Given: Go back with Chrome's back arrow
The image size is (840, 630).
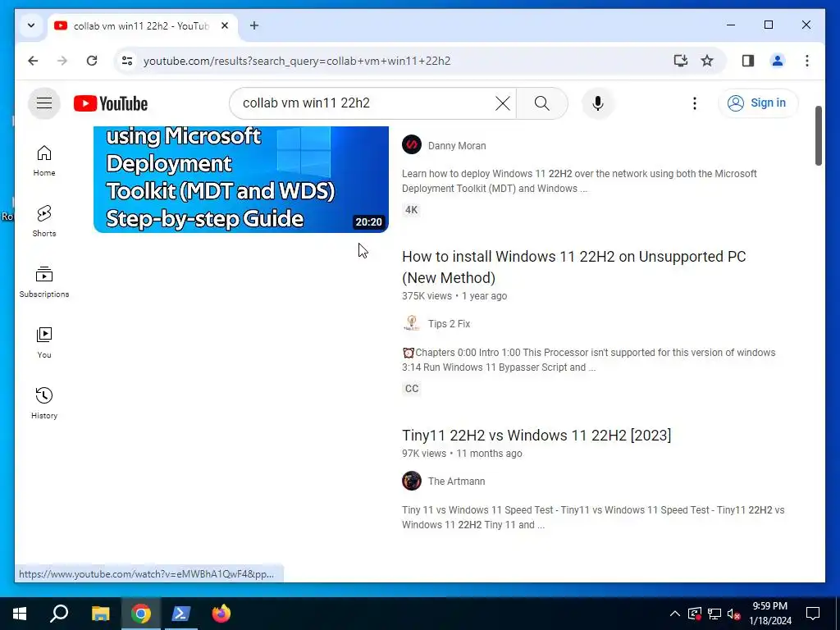Looking at the screenshot, I should [x=33, y=61].
